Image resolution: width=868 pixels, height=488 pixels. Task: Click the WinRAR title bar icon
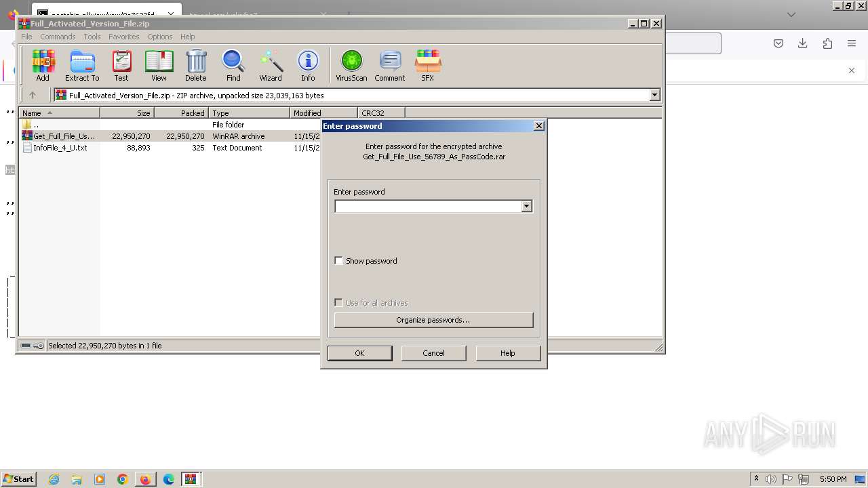24,23
